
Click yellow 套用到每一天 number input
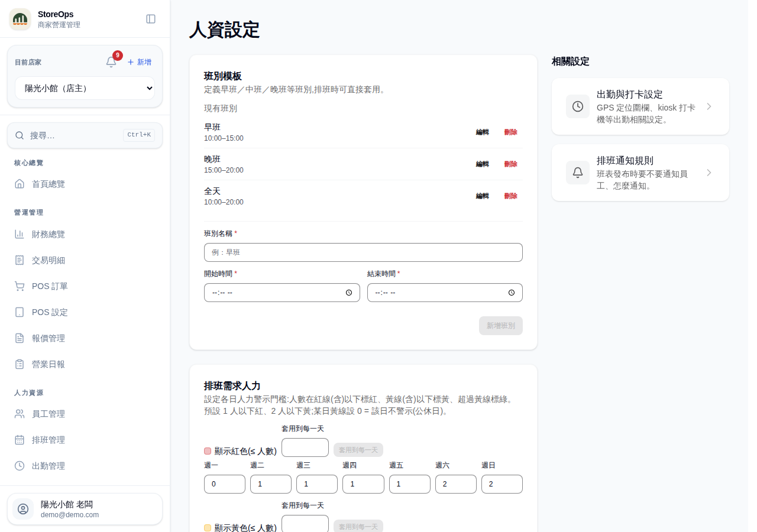coord(305,523)
